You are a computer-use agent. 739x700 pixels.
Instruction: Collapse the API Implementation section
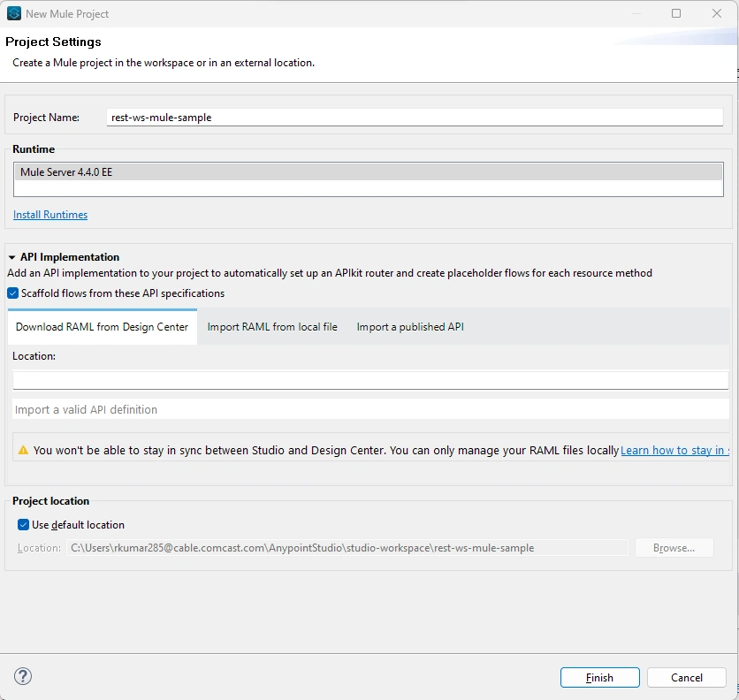11,257
